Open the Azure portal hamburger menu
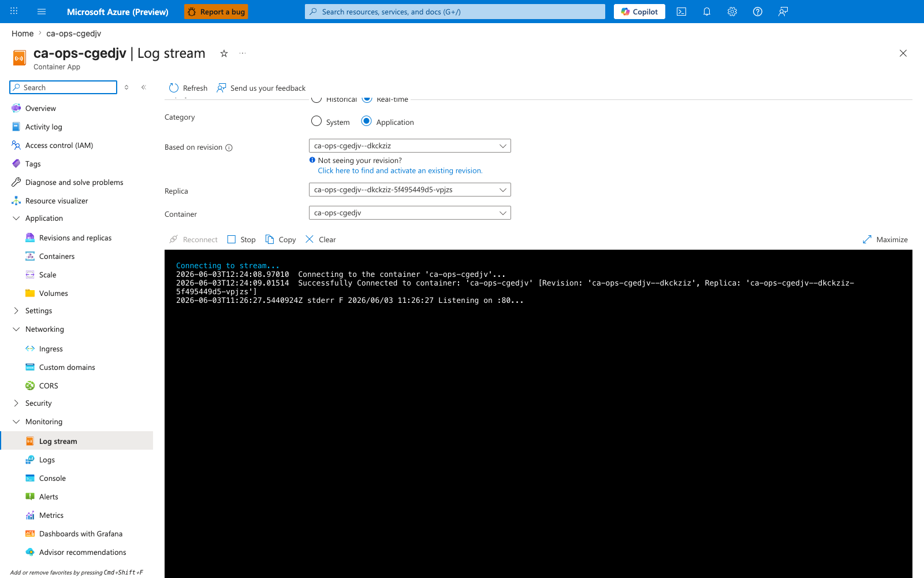Screen dimensions: 924x578 (42, 12)
